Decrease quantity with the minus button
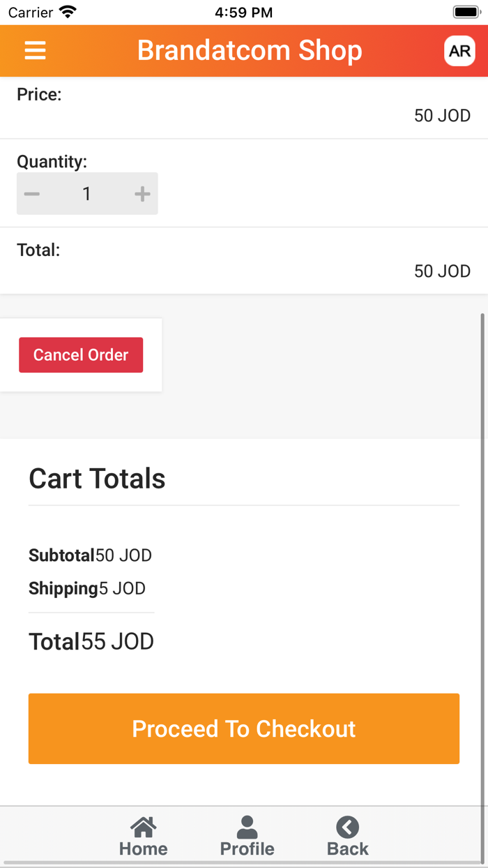488x868 pixels. [31, 193]
